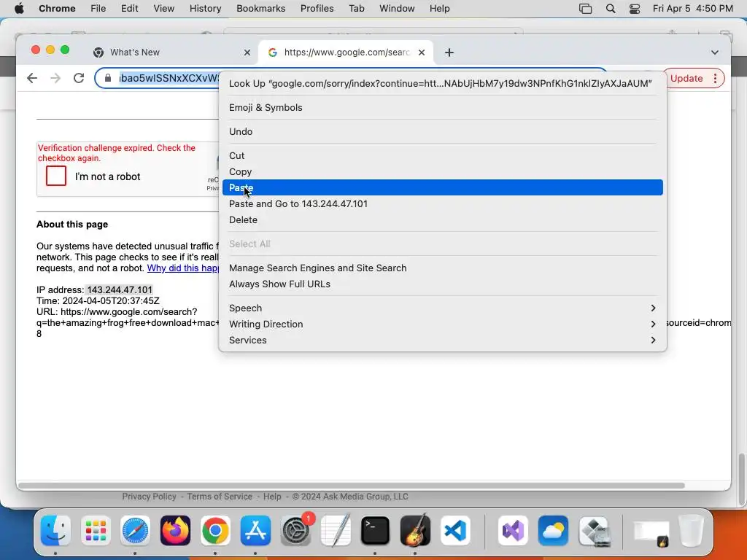This screenshot has width=747, height=560.
Task: Select Always Show Full URLs
Action: [443, 284]
